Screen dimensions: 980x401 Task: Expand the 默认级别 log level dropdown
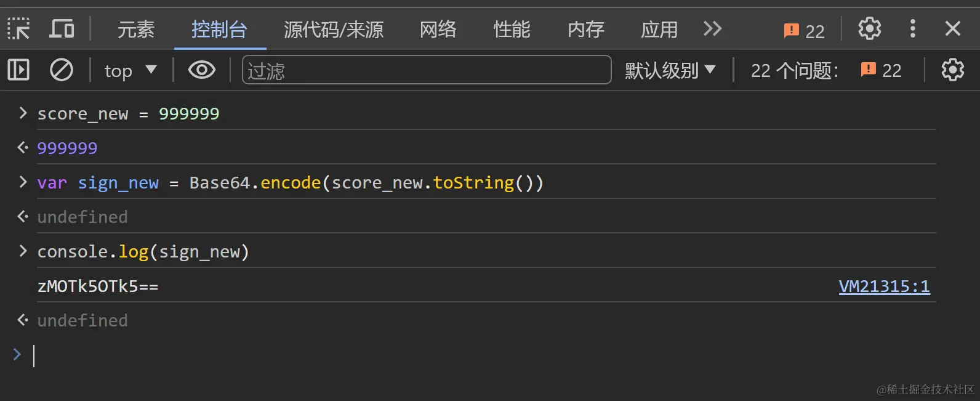(670, 71)
